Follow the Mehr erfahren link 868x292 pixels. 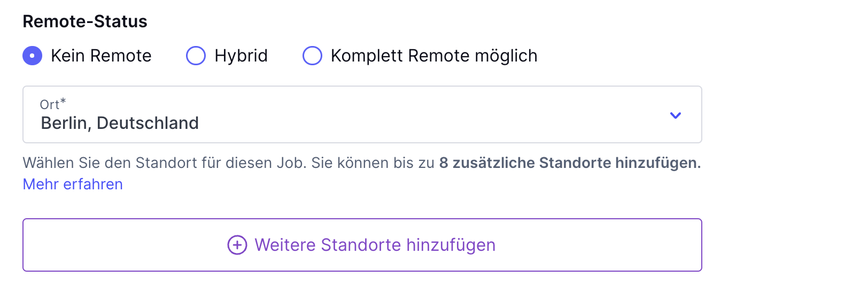tap(73, 184)
